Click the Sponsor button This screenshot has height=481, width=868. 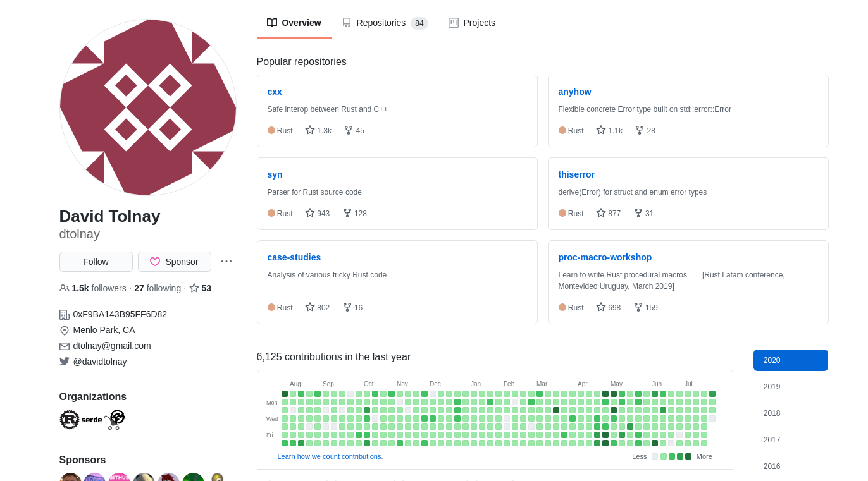pos(175,262)
